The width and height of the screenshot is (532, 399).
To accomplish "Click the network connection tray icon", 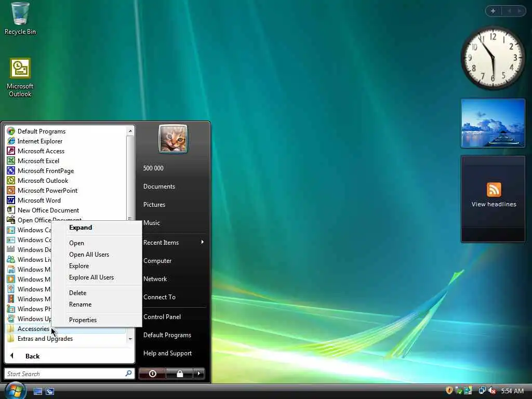I will point(482,391).
